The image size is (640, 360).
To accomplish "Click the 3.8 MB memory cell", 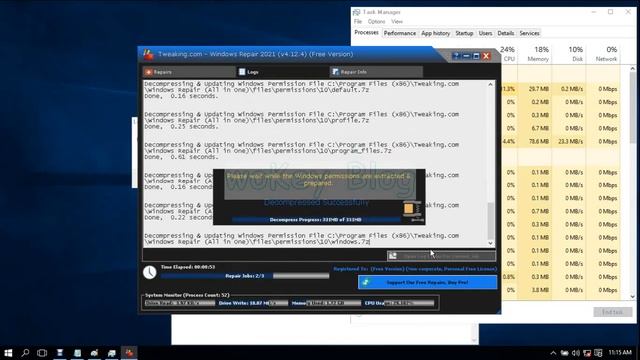I will [535, 290].
